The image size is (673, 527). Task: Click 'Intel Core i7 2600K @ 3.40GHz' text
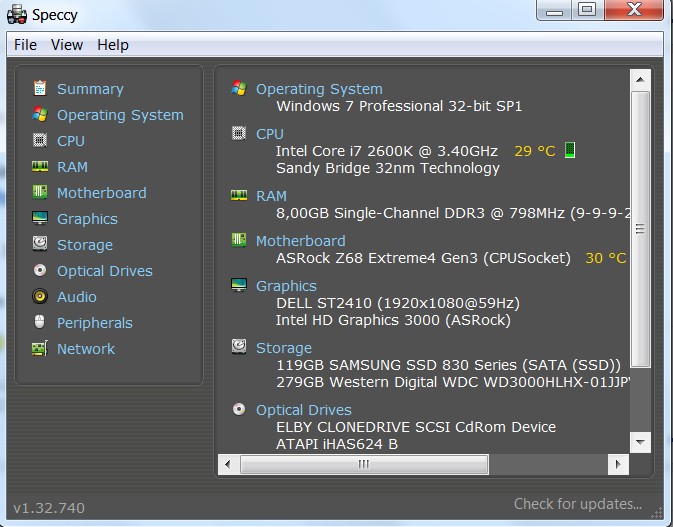[387, 151]
